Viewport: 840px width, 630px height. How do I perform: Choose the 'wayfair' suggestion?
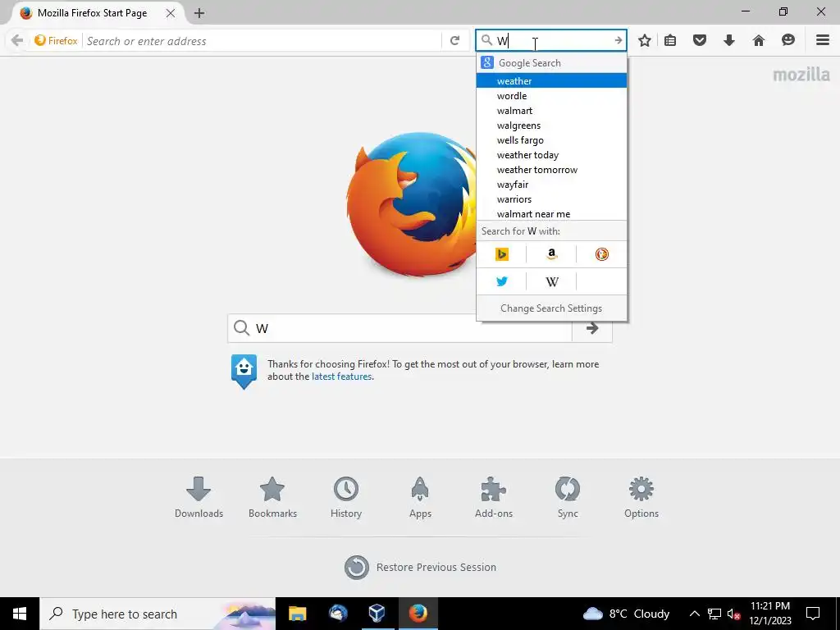(551, 185)
